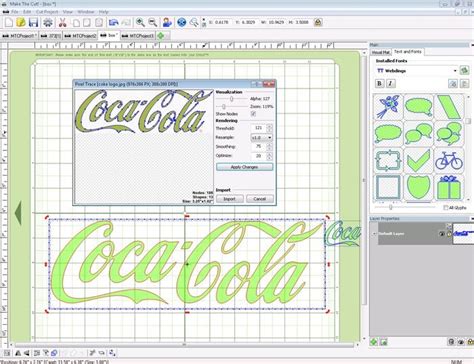The height and width of the screenshot is (364, 474).
Task: Open the Webdings font dropdown
Action: point(455,71)
